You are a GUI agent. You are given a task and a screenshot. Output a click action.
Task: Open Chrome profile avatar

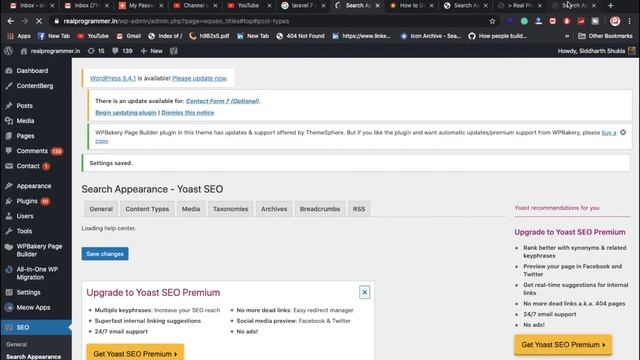(x=615, y=21)
